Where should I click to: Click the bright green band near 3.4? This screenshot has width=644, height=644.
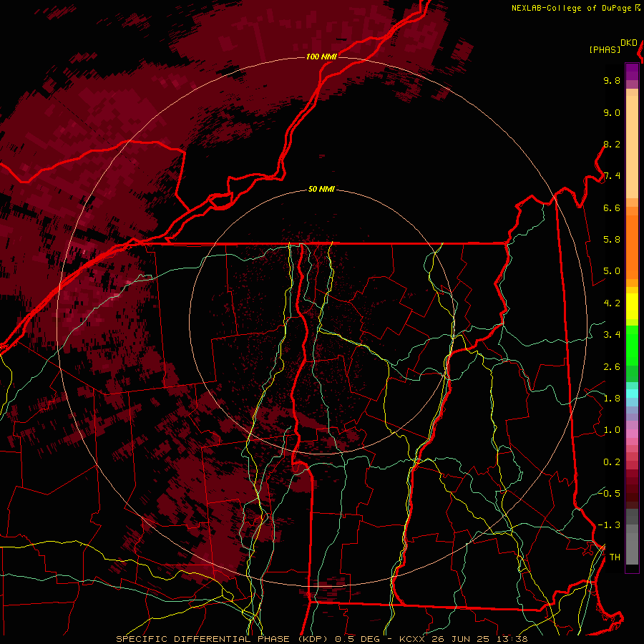632,345
